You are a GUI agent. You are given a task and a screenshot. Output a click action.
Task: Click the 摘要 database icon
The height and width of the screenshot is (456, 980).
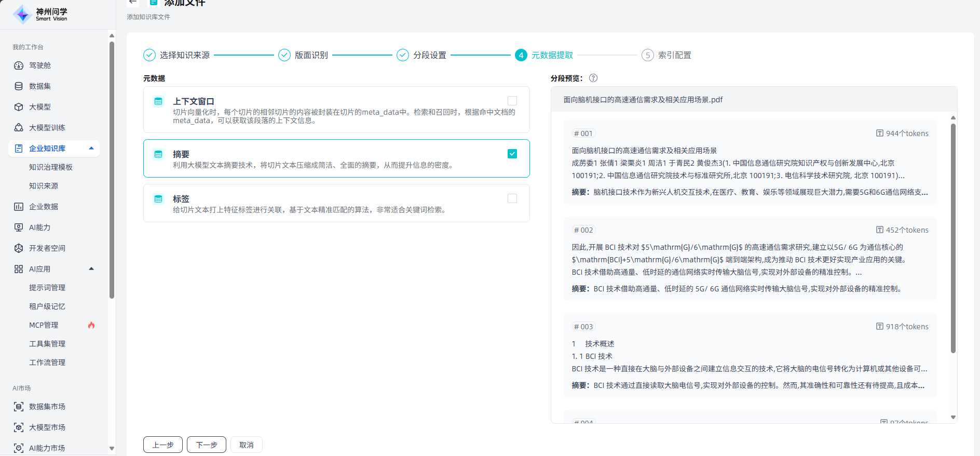[158, 154]
